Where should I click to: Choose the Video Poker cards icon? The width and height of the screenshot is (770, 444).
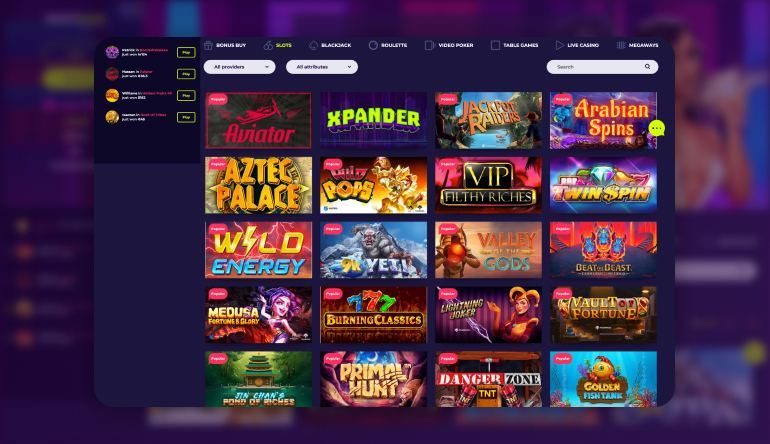(429, 45)
